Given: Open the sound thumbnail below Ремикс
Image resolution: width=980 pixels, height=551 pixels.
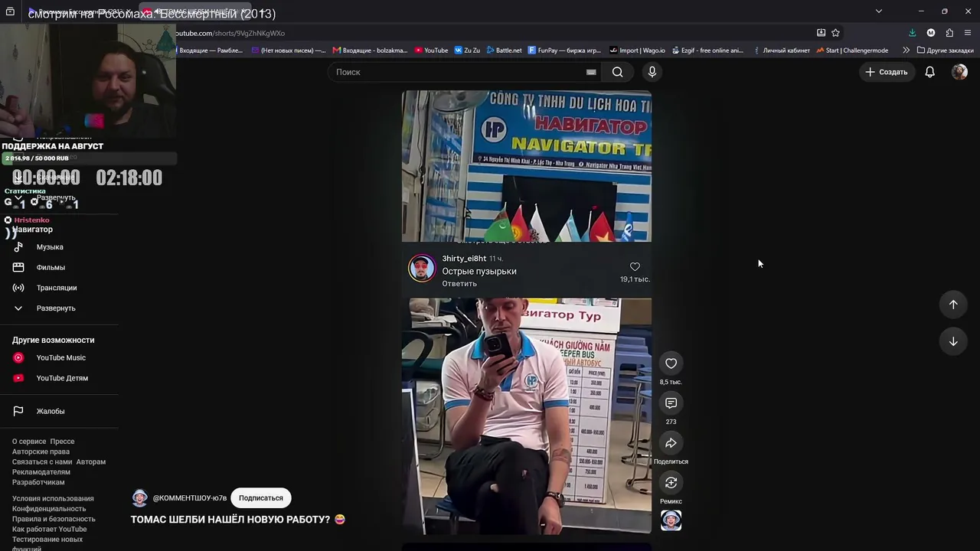Looking at the screenshot, I should (671, 520).
